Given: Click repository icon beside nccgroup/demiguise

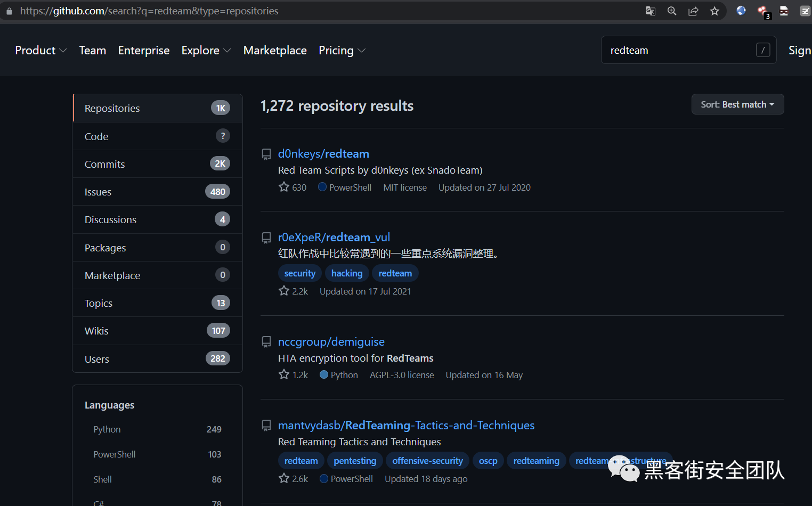Looking at the screenshot, I should [x=266, y=342].
